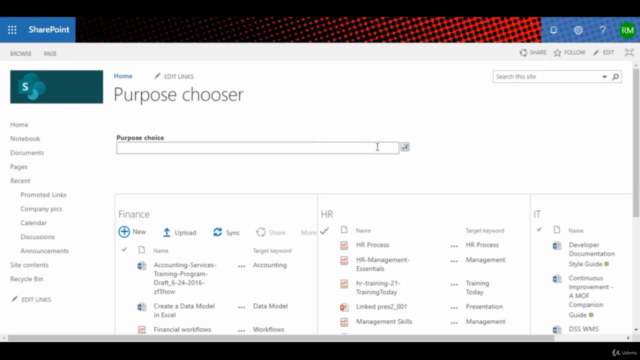Expand the search scope dropdown arrow
Screen dimensions: 640x360
[x=604, y=77]
